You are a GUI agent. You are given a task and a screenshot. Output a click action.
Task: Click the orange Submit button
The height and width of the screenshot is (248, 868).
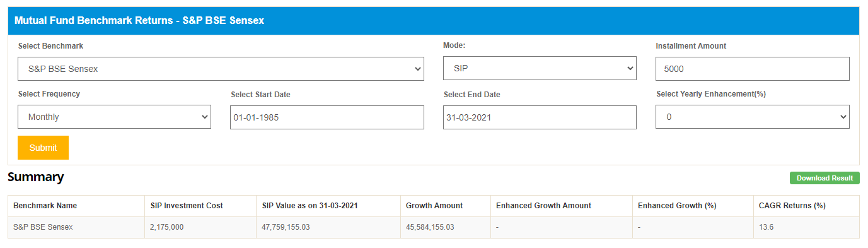coord(43,148)
